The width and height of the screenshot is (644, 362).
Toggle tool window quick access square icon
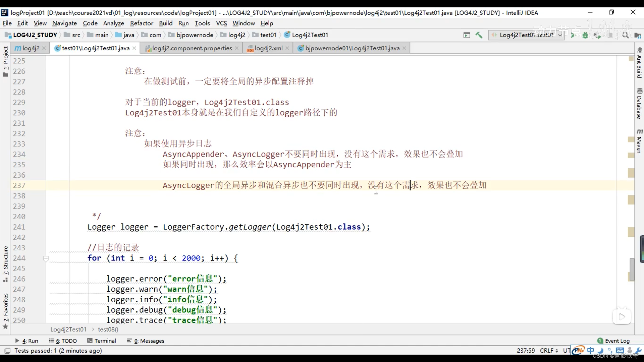[x=7, y=351]
